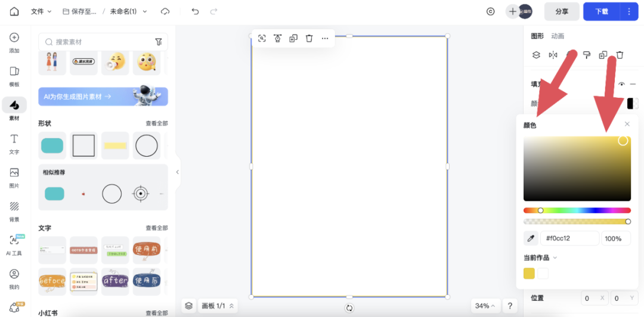The image size is (644, 317).
Task: Open the AI 工具 sidebar item
Action: 14,244
